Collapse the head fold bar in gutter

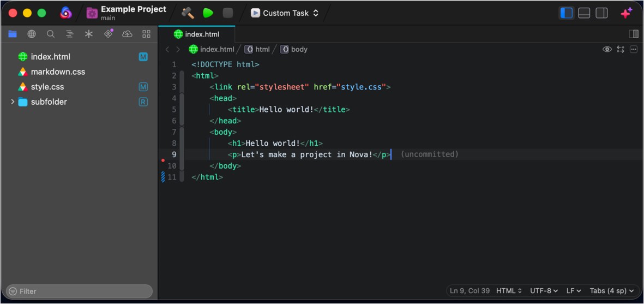pyautogui.click(x=182, y=110)
